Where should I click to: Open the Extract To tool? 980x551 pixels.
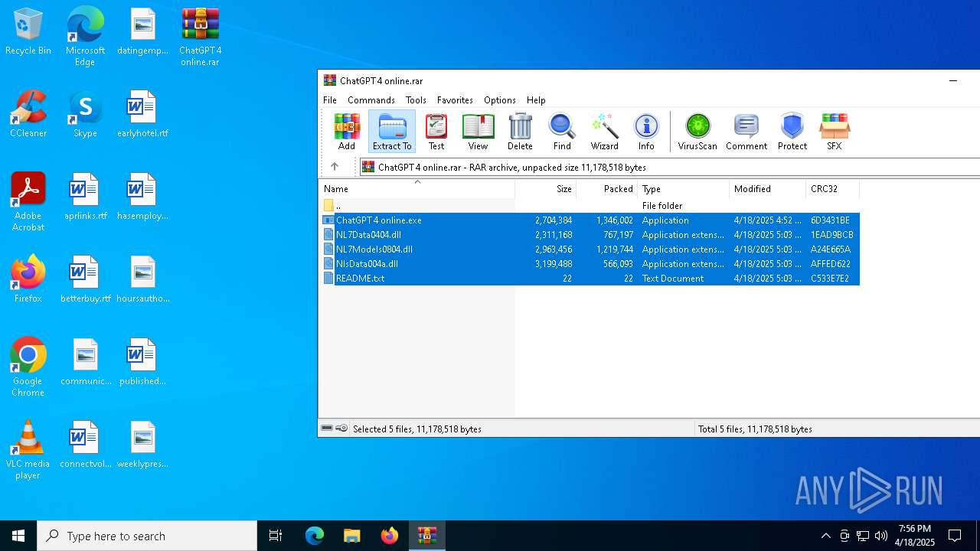(392, 132)
